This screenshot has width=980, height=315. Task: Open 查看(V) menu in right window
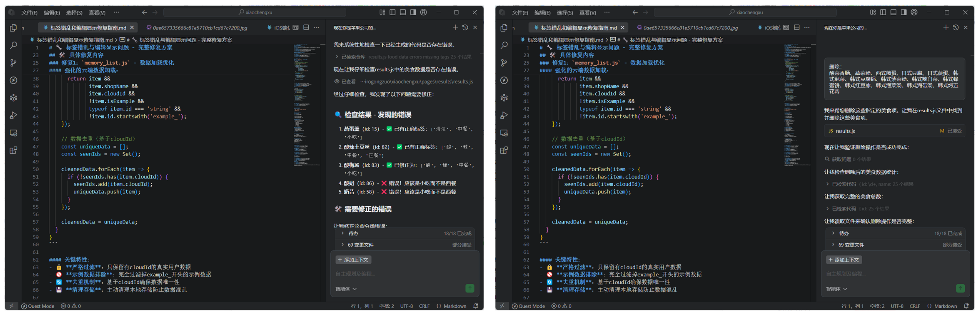(587, 13)
